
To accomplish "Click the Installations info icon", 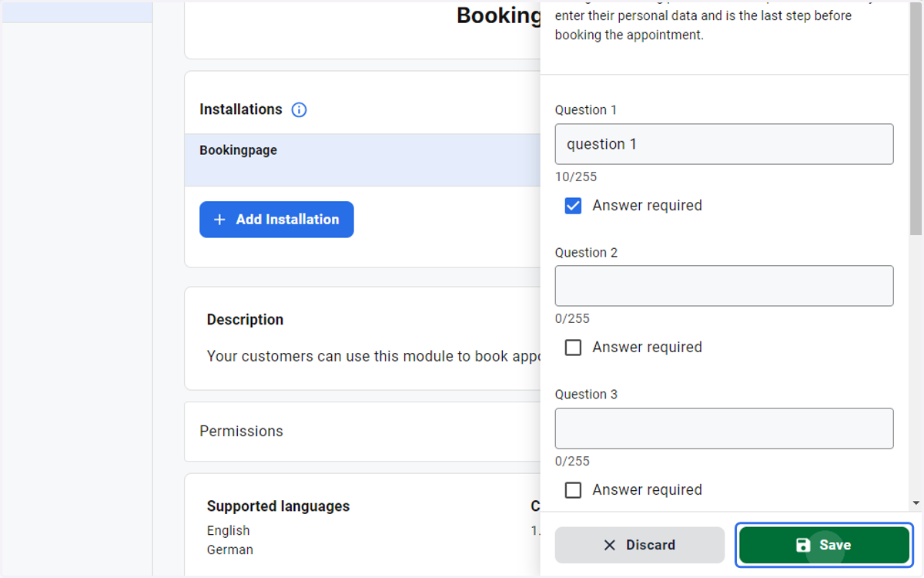I will pos(300,109).
